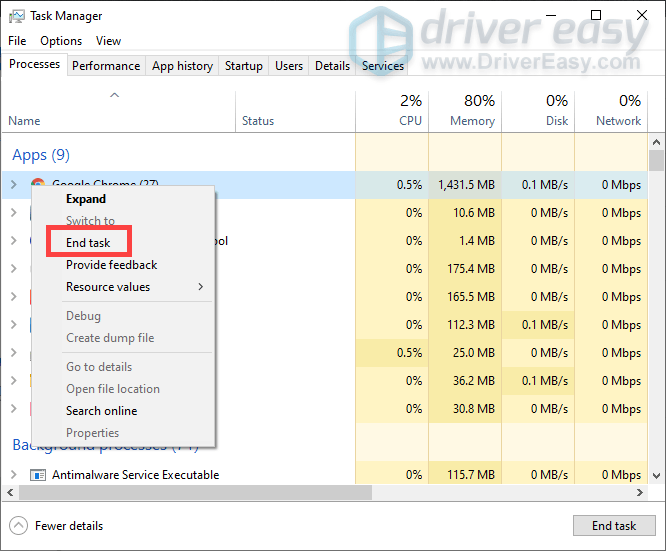Sort processes by Disk column
This screenshot has width=666, height=551.
(538, 111)
